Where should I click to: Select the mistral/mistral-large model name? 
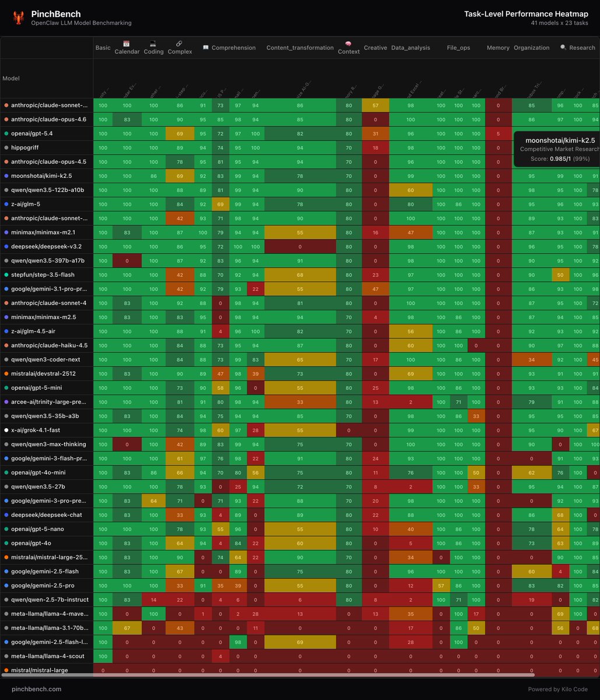click(40, 670)
